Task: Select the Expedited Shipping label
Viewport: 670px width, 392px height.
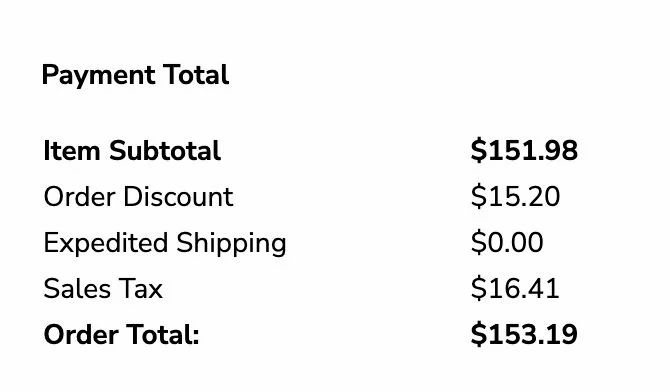Action: (x=165, y=244)
